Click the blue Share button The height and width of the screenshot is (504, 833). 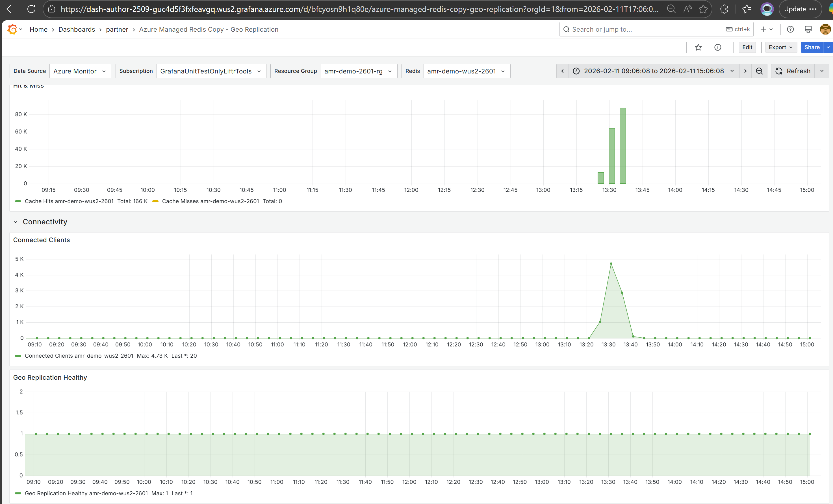812,47
